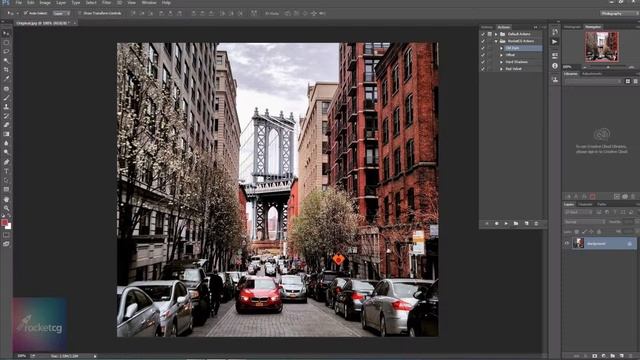
Task: Create a new action set folder
Action: tap(516, 224)
